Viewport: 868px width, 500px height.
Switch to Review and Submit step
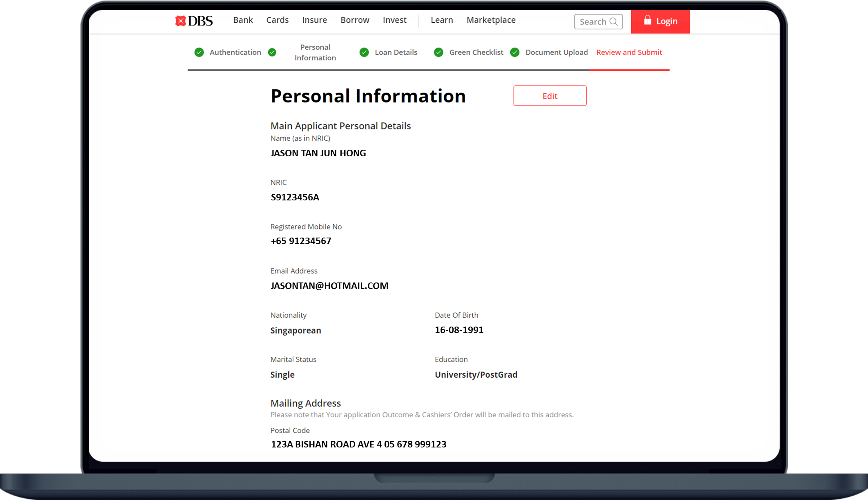(629, 52)
